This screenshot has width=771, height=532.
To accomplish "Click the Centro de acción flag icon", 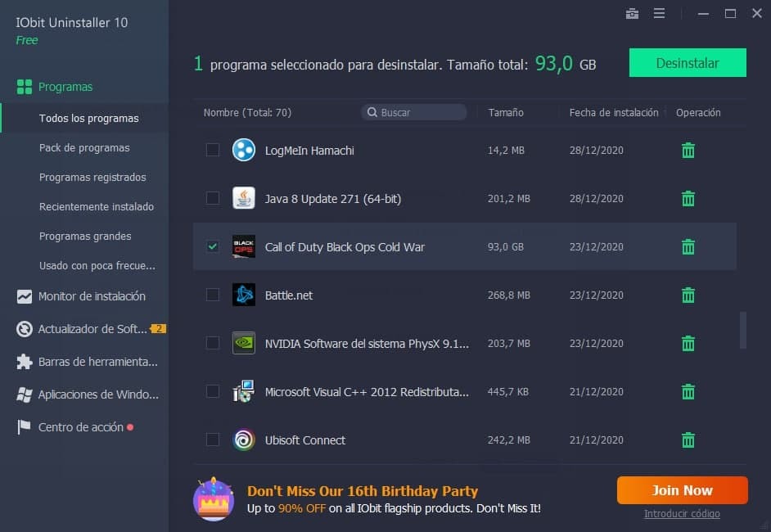I will point(24,427).
